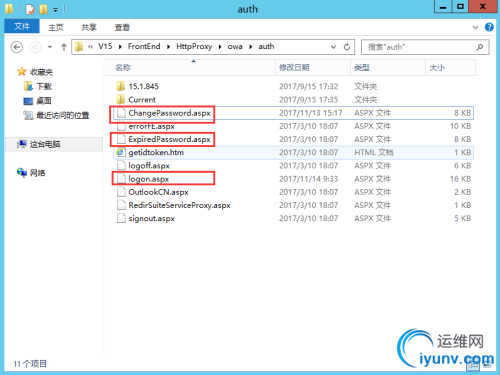Select the signout.aspx file icon
Viewport: 500px width, 375px height.
tap(121, 218)
